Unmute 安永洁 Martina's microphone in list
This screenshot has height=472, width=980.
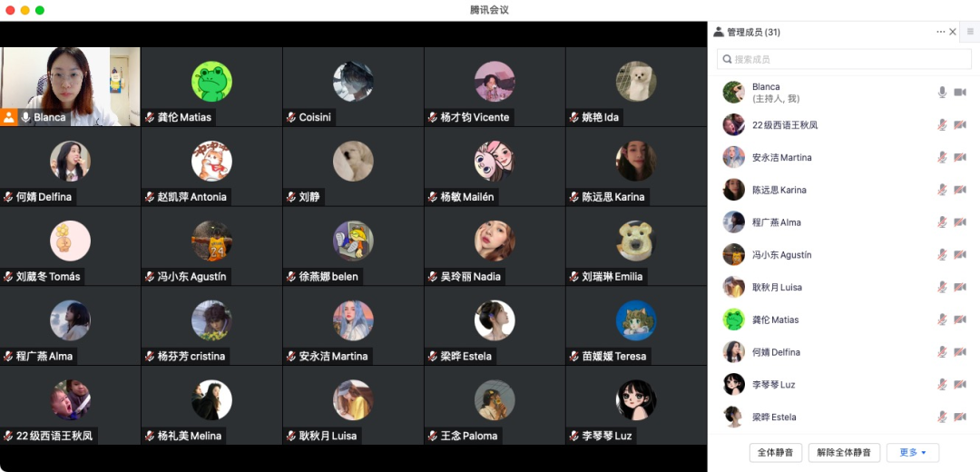[x=942, y=157]
